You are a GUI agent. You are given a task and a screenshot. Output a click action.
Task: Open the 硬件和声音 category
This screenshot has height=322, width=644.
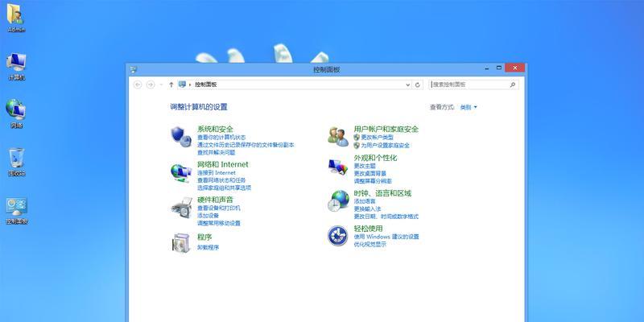click(215, 200)
